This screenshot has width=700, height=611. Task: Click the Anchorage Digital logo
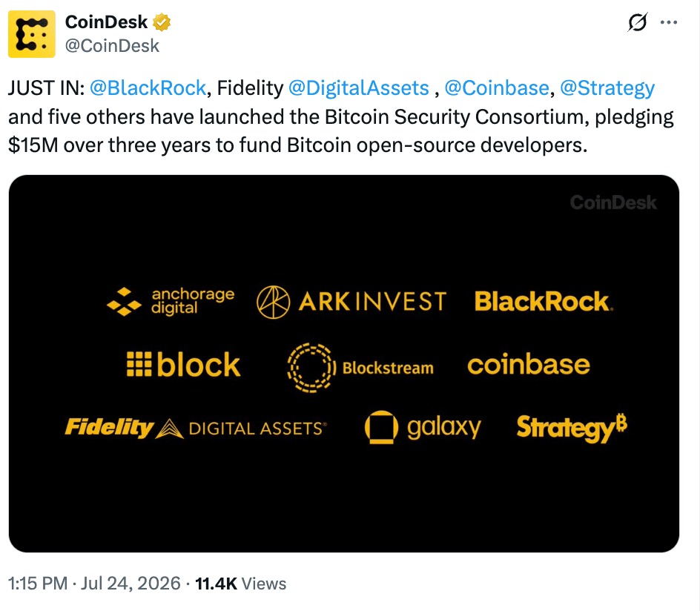(x=171, y=302)
